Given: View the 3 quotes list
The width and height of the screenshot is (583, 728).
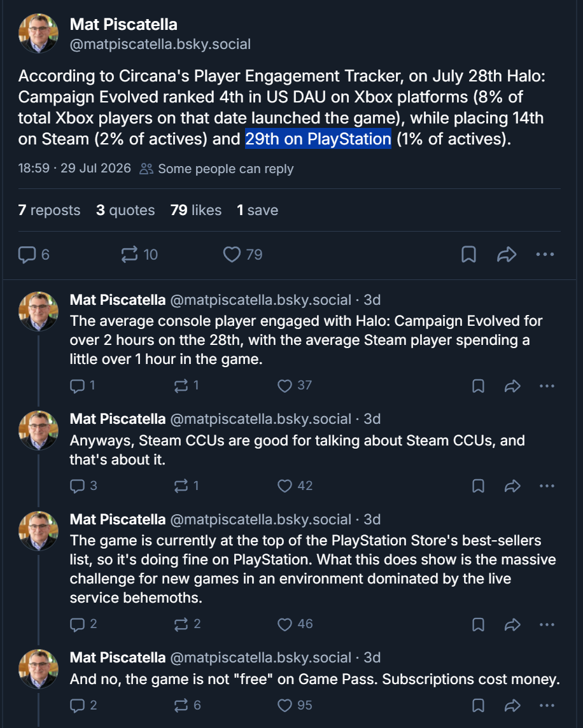Looking at the screenshot, I should click(x=125, y=211).
